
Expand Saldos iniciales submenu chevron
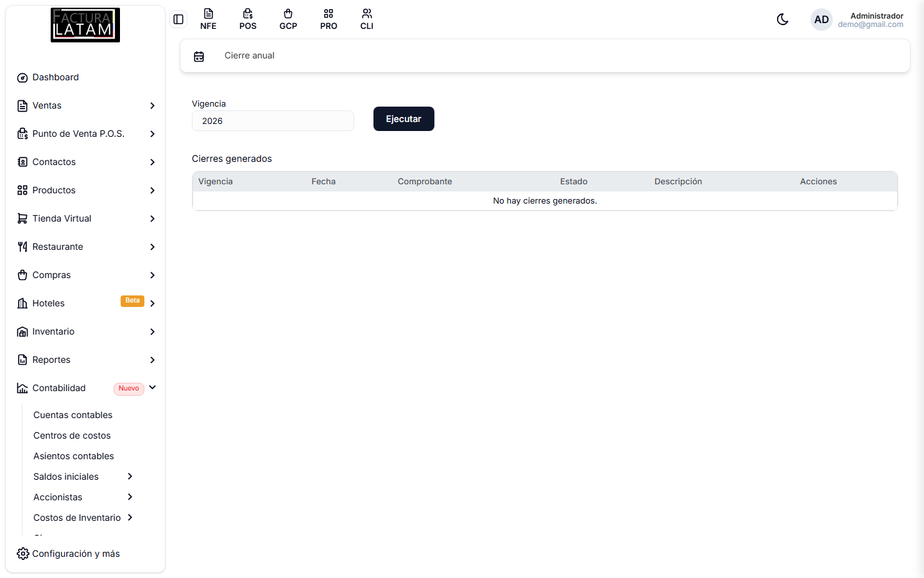tap(130, 477)
